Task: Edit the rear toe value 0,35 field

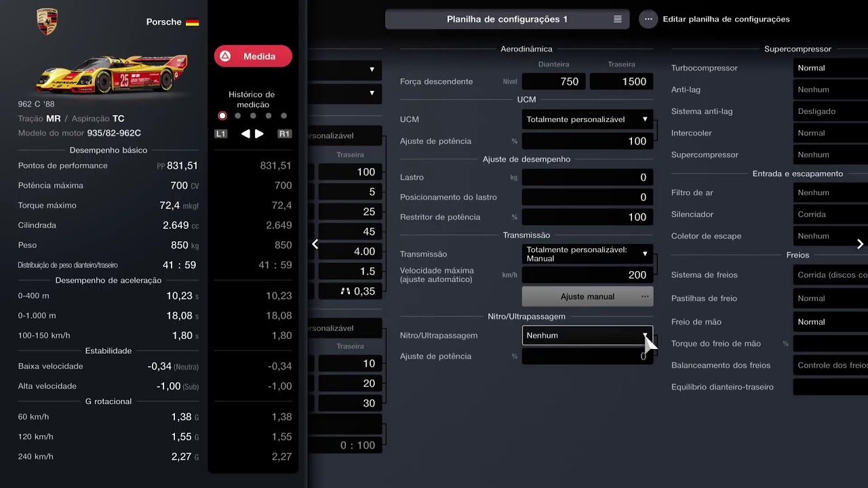Action: (350, 291)
